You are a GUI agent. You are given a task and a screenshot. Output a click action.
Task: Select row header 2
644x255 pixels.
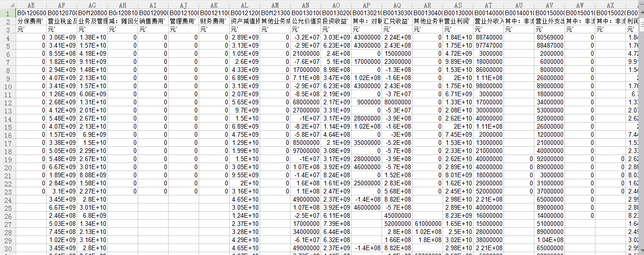tap(8, 21)
